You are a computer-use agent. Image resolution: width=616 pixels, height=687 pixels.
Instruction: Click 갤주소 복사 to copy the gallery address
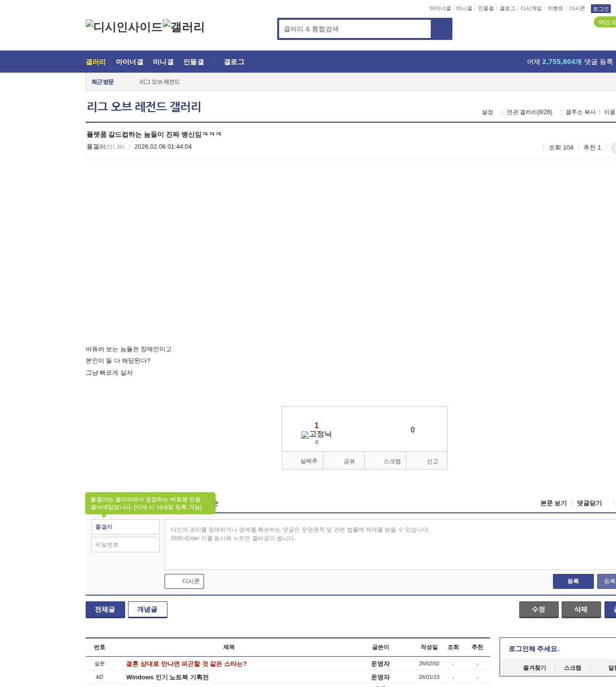(580, 113)
